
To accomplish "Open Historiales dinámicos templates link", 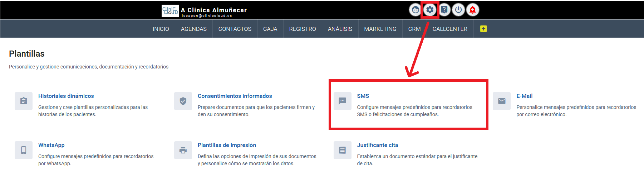I will pyautogui.click(x=66, y=96).
